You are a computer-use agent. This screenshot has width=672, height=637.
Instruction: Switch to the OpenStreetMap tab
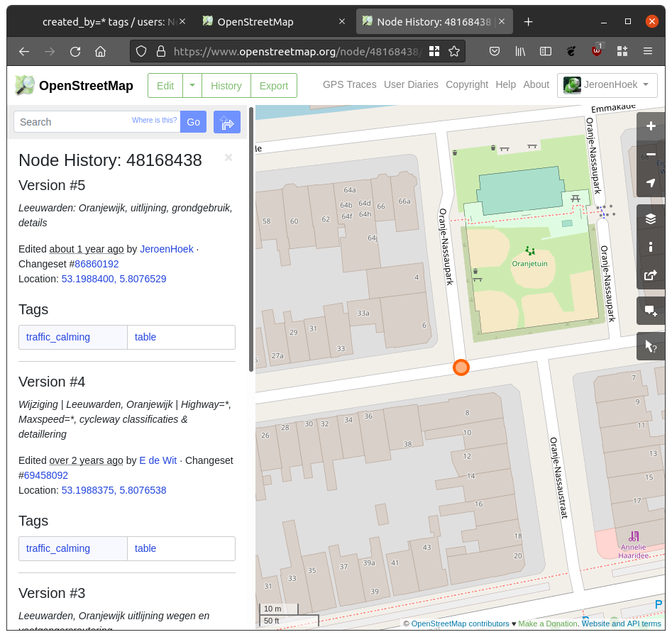[x=255, y=22]
